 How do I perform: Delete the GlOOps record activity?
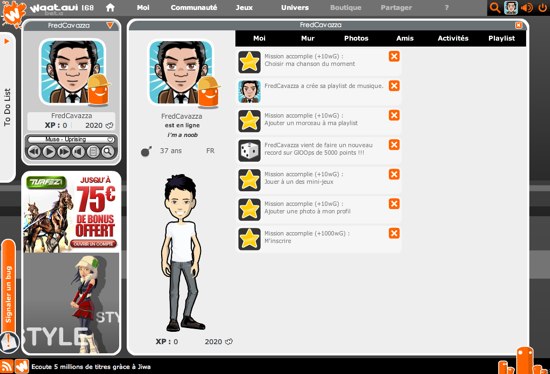pyautogui.click(x=394, y=145)
